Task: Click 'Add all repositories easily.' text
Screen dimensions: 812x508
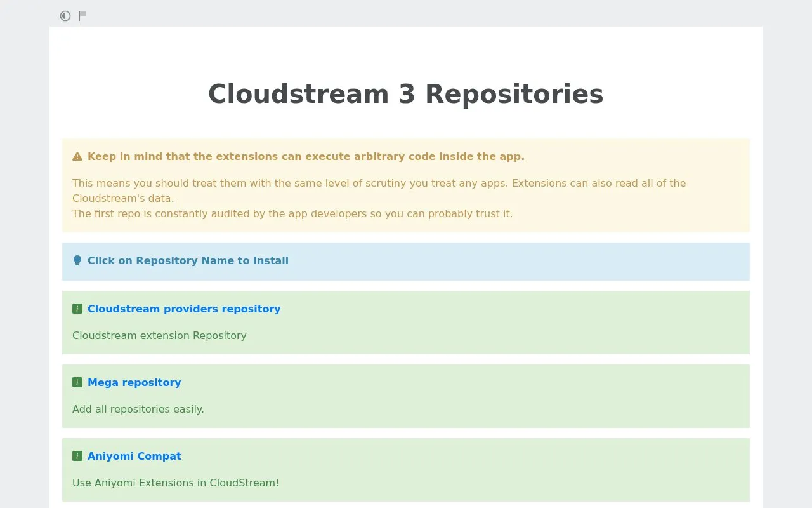Action: coord(138,409)
